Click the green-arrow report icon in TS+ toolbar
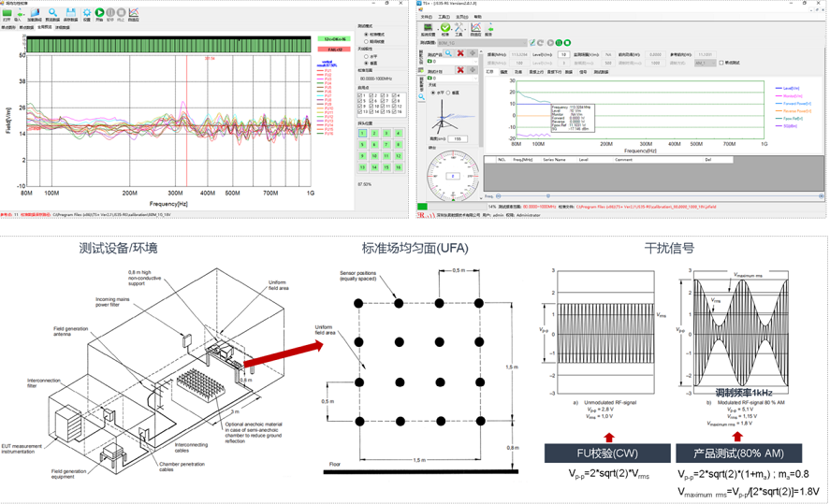The image size is (830, 504). click(489, 27)
